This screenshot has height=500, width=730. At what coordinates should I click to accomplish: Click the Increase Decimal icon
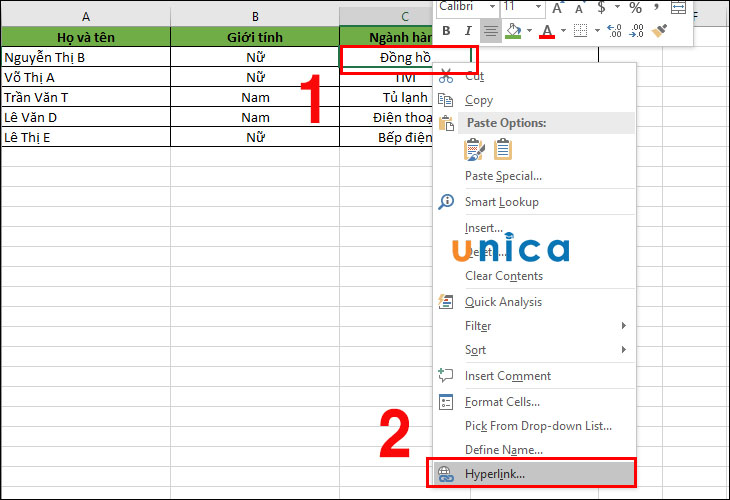point(615,31)
